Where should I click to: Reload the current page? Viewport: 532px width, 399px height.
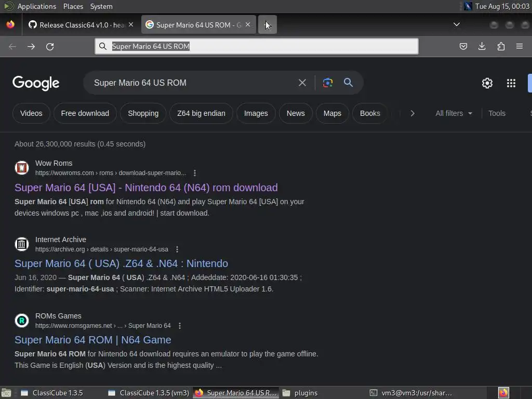point(50,46)
